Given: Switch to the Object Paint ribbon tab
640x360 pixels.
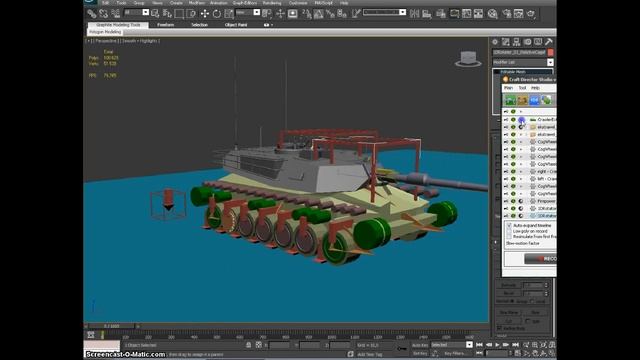Looking at the screenshot, I should 236,25.
